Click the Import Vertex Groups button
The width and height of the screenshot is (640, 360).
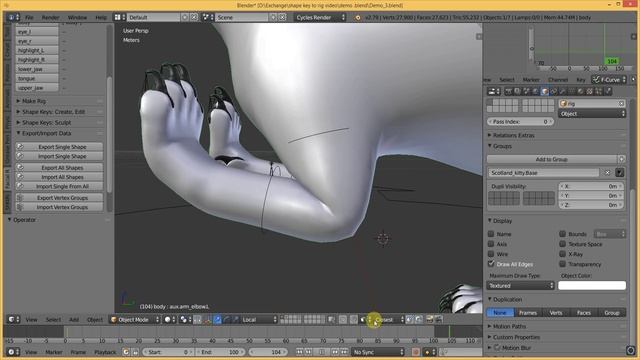coord(60,207)
